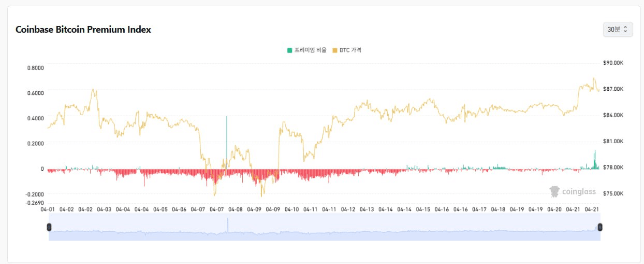Click the Coinbase Bitcoin Premium Index title
The width and height of the screenshot is (644, 264).
(83, 30)
